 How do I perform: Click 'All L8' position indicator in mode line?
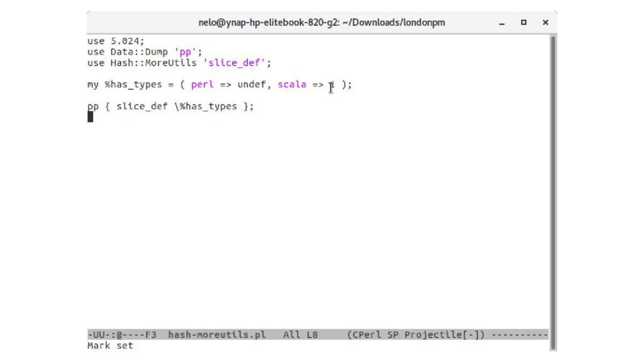[x=300, y=334]
